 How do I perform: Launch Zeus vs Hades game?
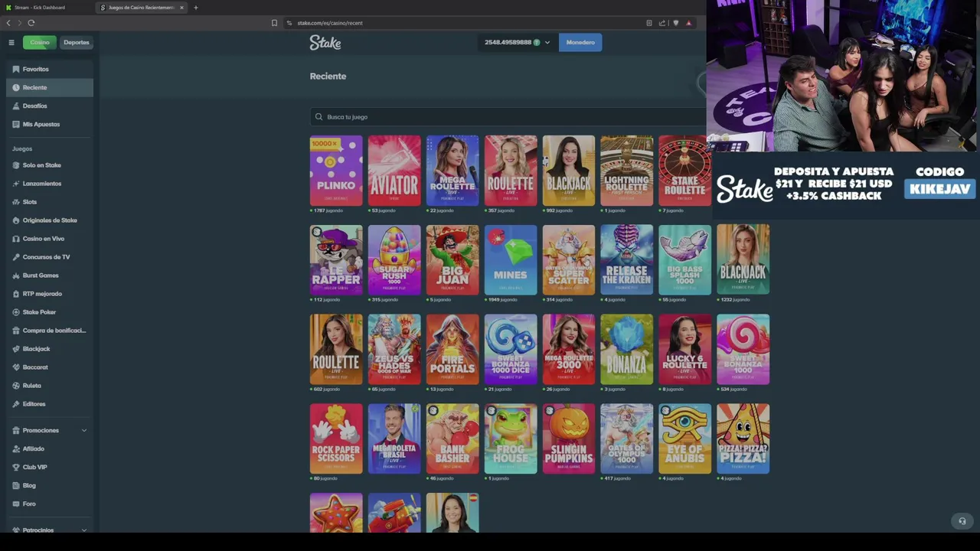point(394,350)
